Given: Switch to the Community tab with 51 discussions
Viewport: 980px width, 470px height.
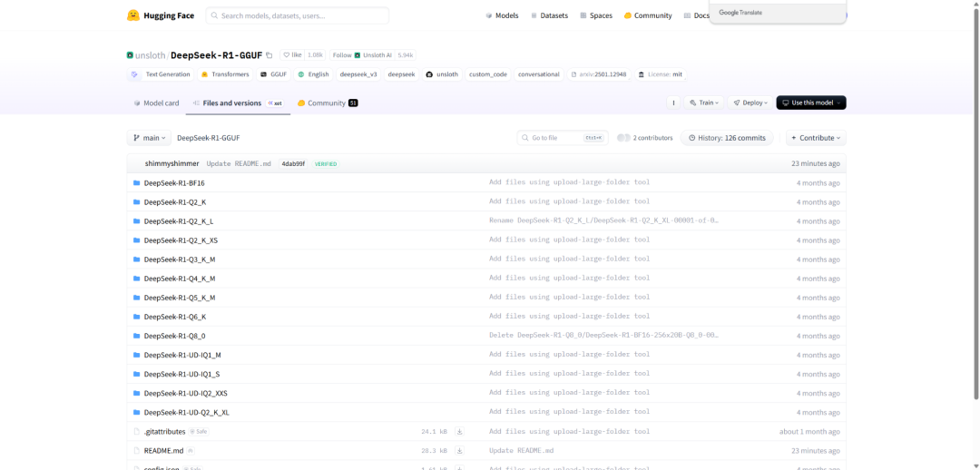Looking at the screenshot, I should tap(328, 103).
